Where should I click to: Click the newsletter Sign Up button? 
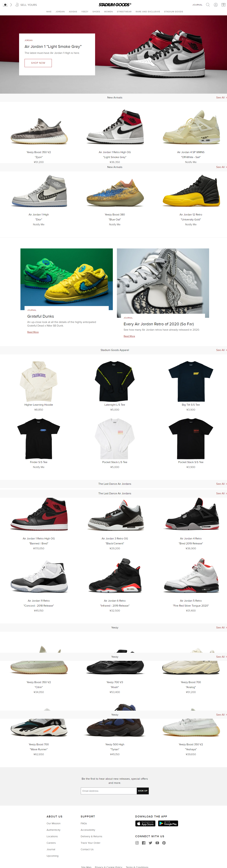(x=143, y=790)
